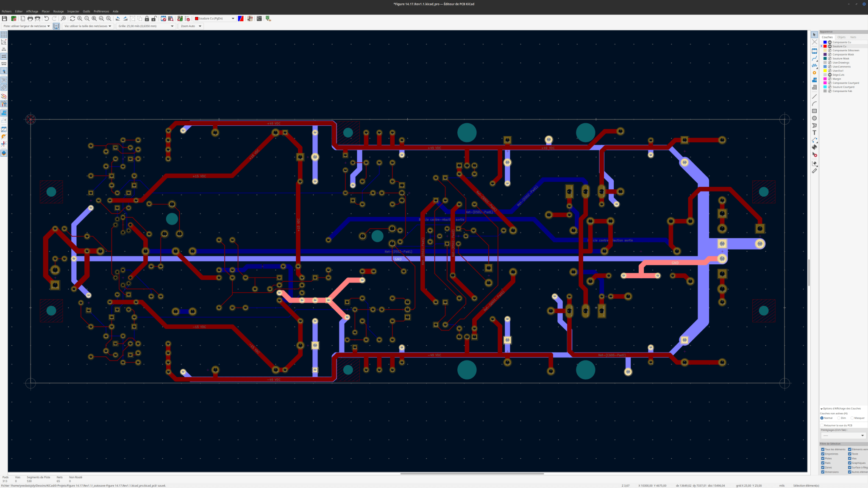The height and width of the screenshot is (488, 868).
Task: Click the Print icon in toolbar
Action: [x=30, y=19]
